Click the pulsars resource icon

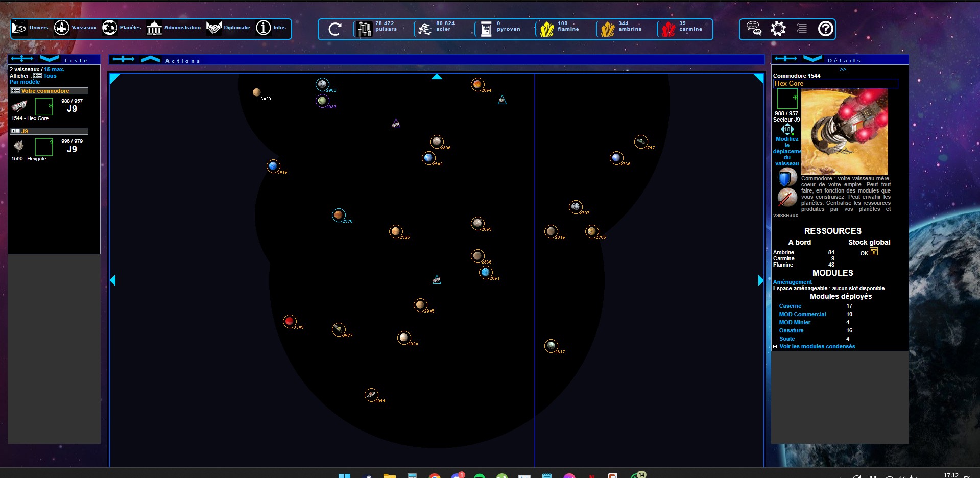(x=365, y=29)
